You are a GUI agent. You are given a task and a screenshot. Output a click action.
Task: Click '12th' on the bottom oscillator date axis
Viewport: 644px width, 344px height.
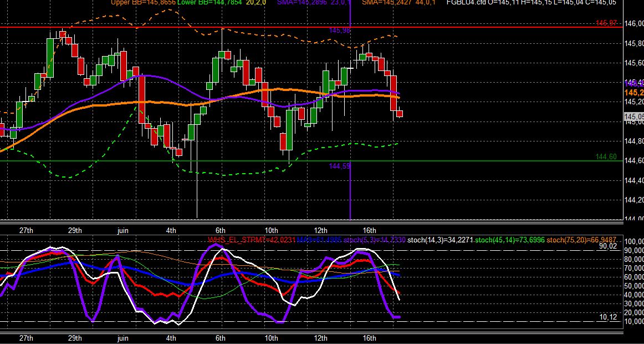click(320, 338)
